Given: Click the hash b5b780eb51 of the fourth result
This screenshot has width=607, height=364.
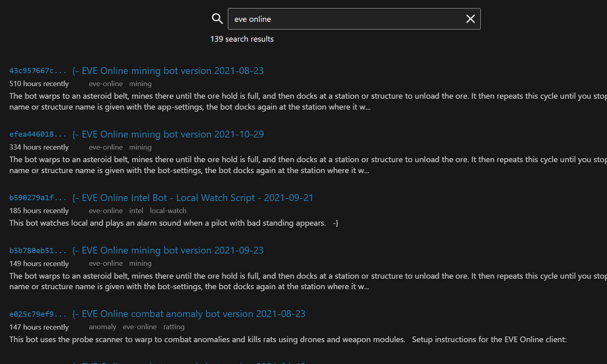Looking at the screenshot, I should [38, 250].
